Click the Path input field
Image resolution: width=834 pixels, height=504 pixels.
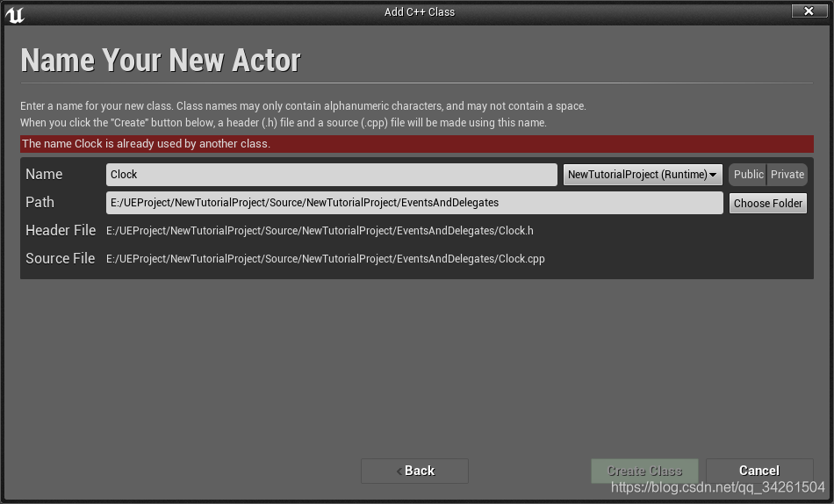click(x=414, y=203)
